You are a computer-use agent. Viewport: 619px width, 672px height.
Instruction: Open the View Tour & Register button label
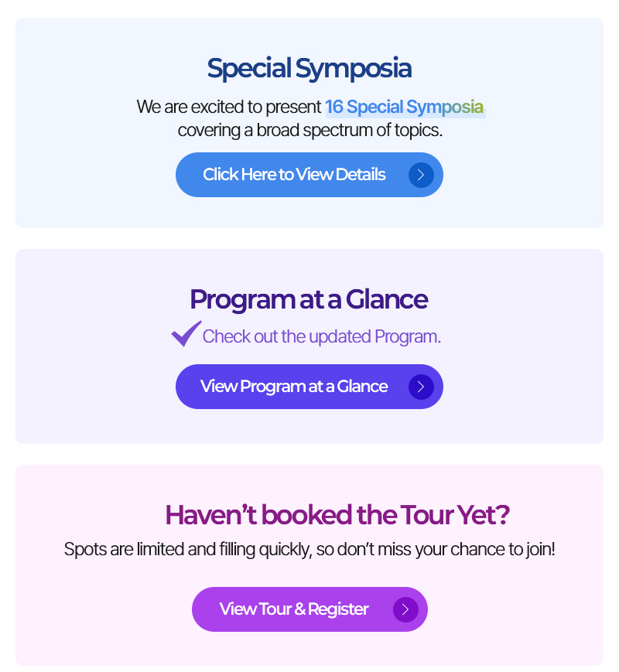pos(294,609)
